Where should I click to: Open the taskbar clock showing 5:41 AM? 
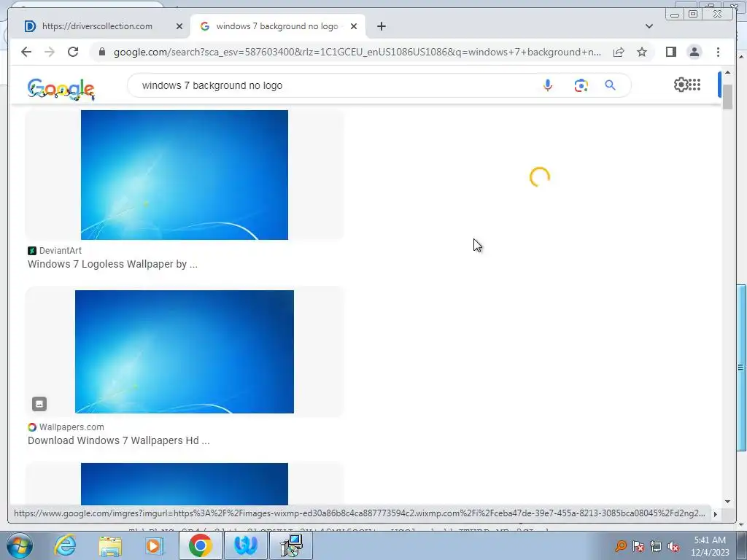(710, 546)
